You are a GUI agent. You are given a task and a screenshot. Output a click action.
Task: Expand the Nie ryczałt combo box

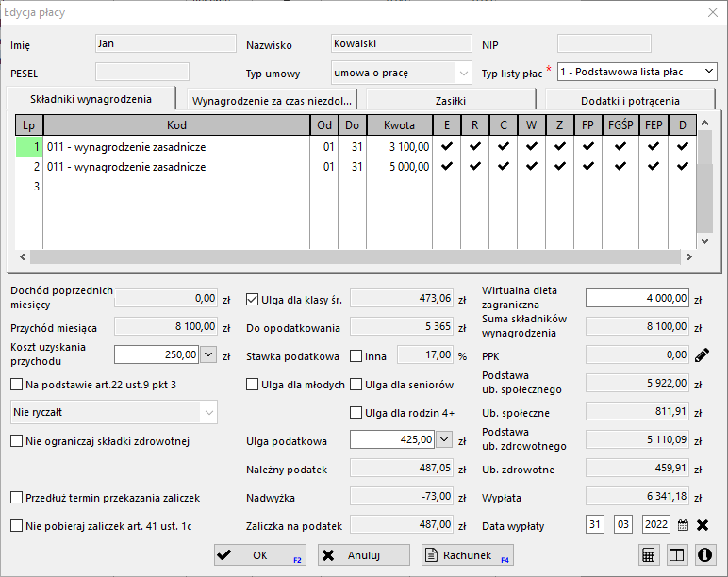click(208, 412)
